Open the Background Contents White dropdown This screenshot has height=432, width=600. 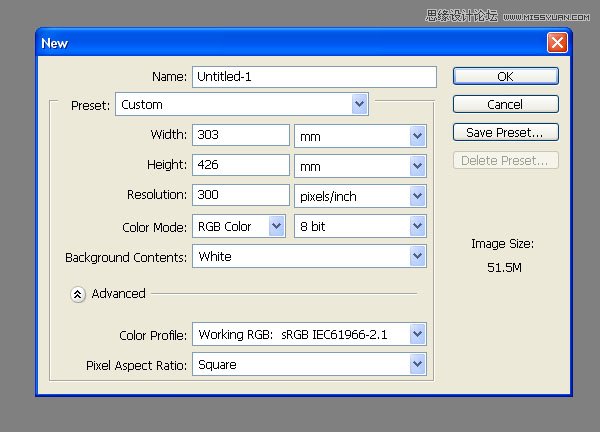click(x=309, y=256)
